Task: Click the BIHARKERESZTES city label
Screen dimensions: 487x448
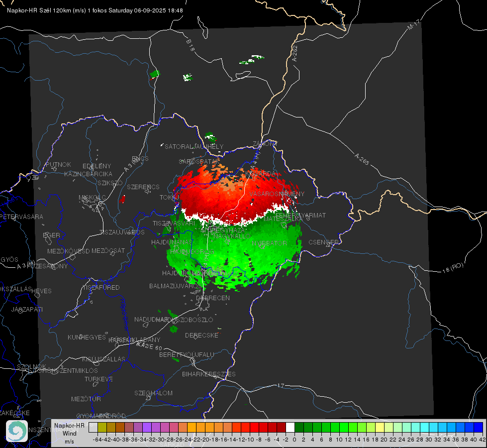Action: [x=209, y=374]
